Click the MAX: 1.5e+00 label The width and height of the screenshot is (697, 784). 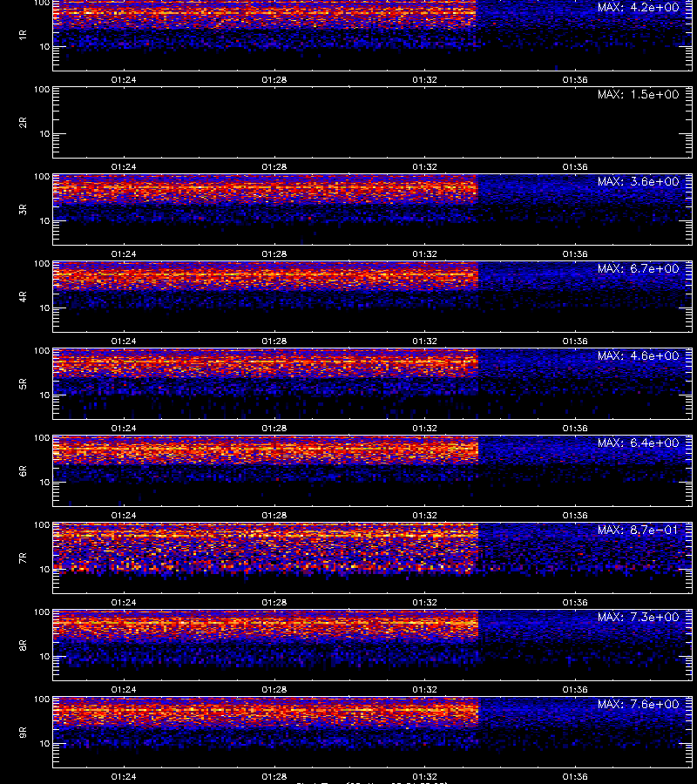click(638, 94)
